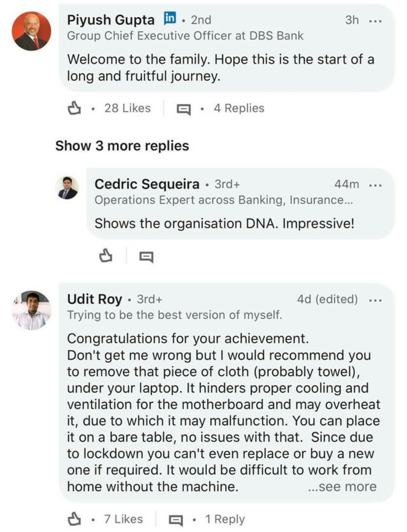Like Udit Roy's comment

[74, 519]
